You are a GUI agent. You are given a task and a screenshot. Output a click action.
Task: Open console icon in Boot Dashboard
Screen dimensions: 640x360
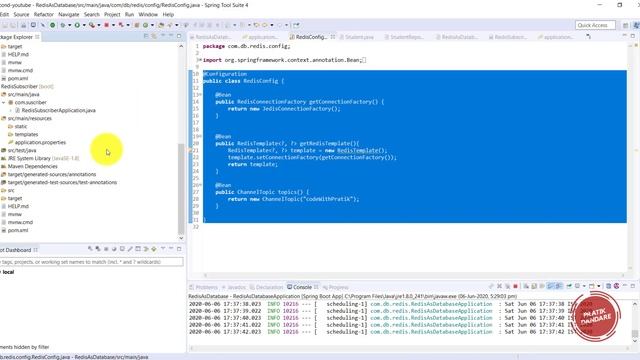[122, 249]
